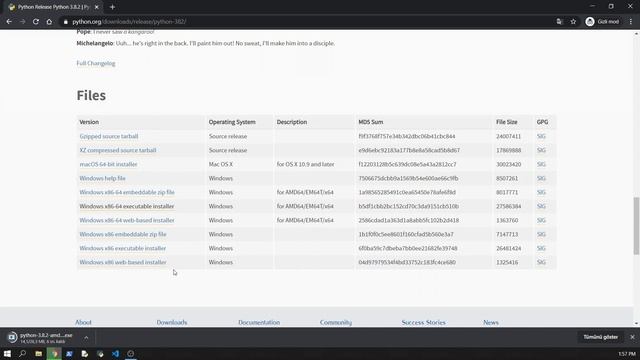Image resolution: width=640 pixels, height=360 pixels.
Task: Close the Python Release tab
Action: pos(97,7)
